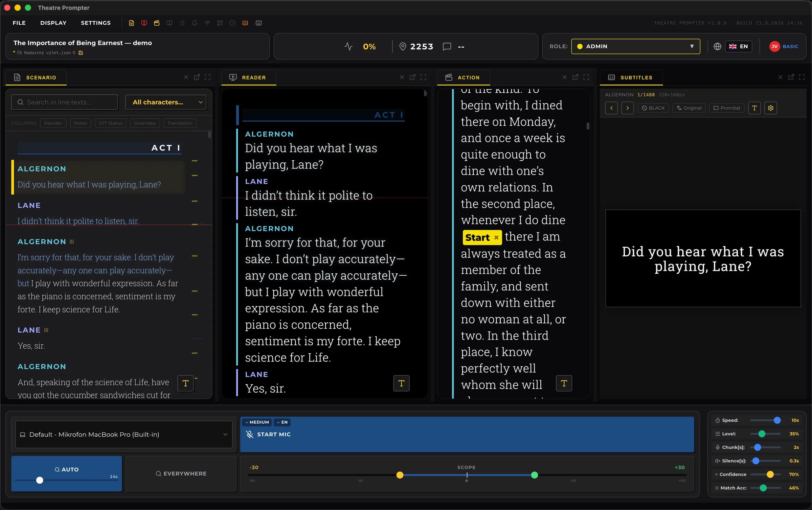Select the SCENARIO tab
Image resolution: width=812 pixels, height=510 pixels.
pos(36,77)
